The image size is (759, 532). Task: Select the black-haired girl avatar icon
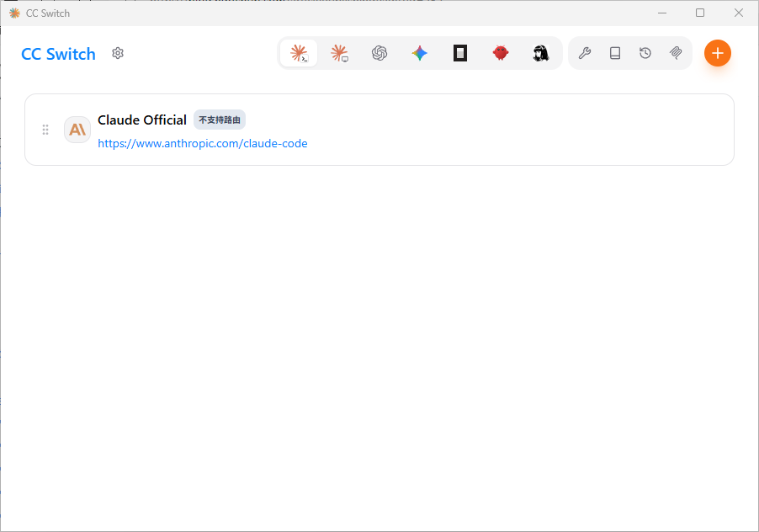(x=541, y=53)
